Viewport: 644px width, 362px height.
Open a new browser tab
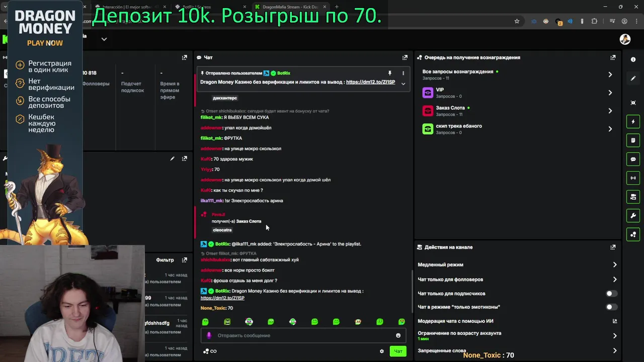337,7
